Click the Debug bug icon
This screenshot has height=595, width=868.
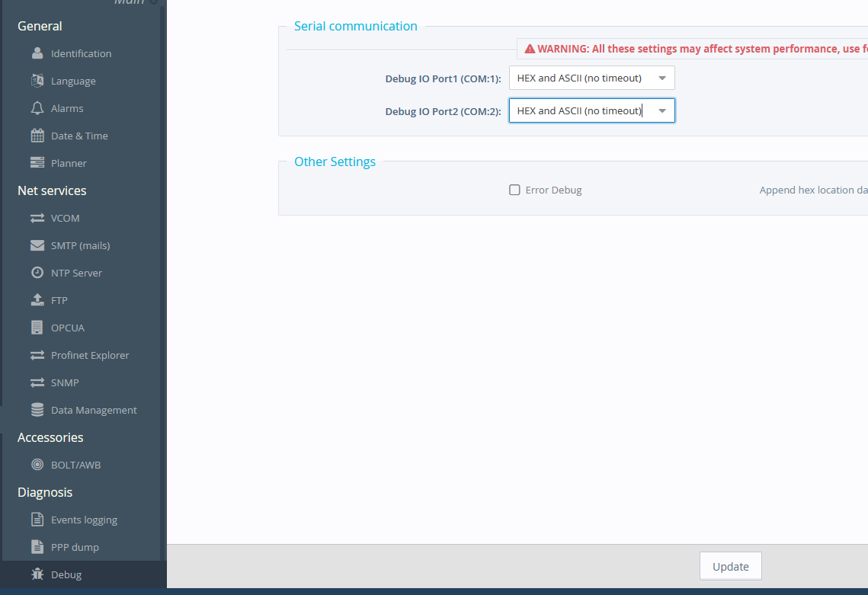coord(37,574)
